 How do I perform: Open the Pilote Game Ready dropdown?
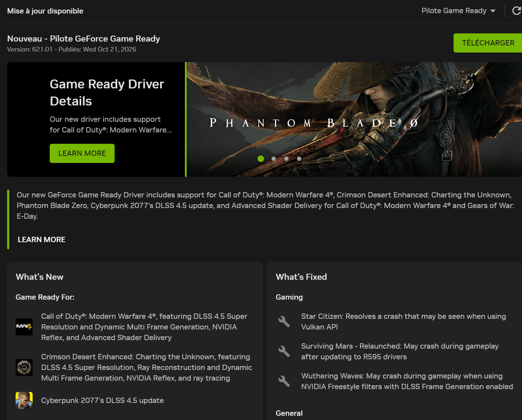458,11
